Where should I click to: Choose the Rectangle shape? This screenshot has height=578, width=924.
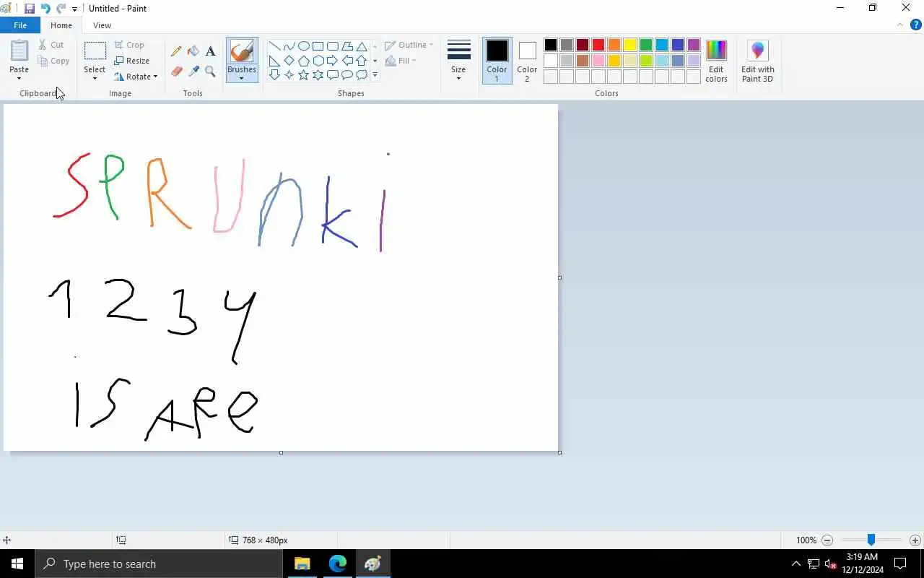pos(318,46)
